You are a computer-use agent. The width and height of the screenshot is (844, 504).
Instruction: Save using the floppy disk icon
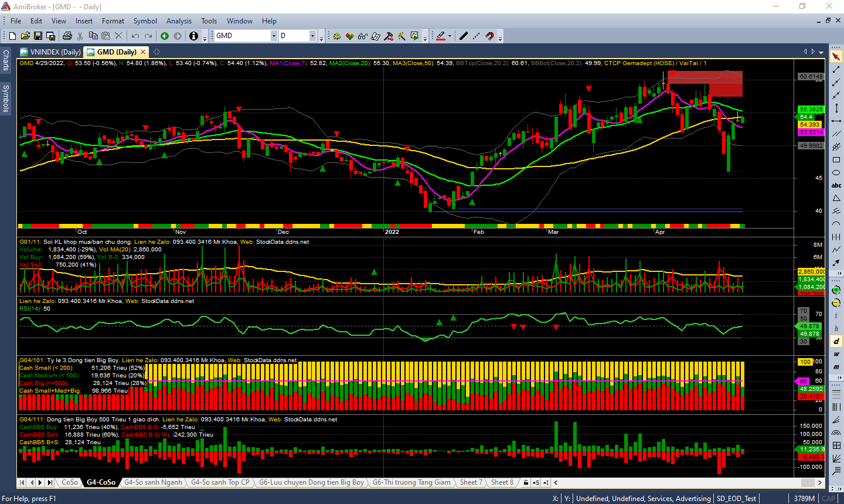38,36
